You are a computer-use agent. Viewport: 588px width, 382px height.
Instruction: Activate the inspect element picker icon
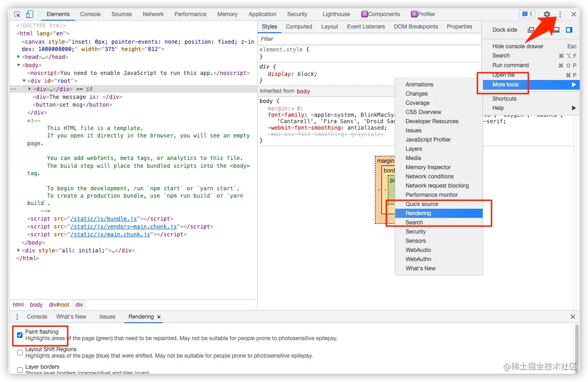17,14
